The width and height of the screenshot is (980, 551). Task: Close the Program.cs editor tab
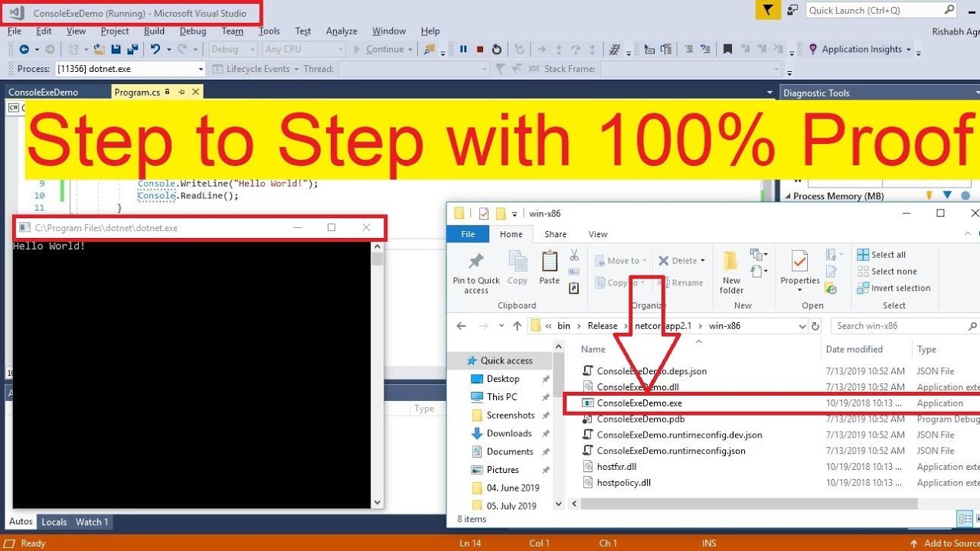click(195, 92)
